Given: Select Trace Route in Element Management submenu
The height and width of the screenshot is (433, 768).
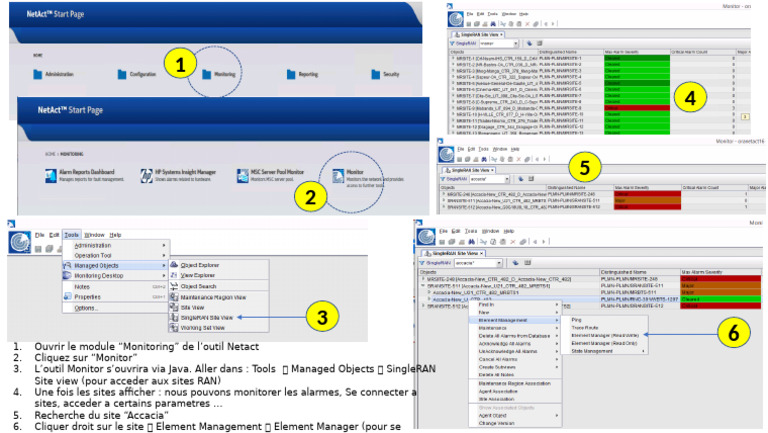Looking at the screenshot, I should tap(605, 328).
